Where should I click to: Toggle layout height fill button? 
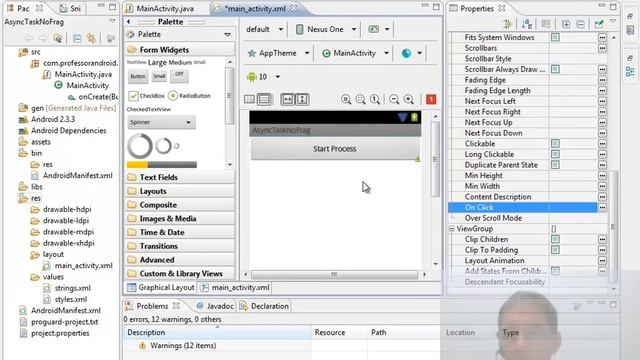(x=302, y=99)
